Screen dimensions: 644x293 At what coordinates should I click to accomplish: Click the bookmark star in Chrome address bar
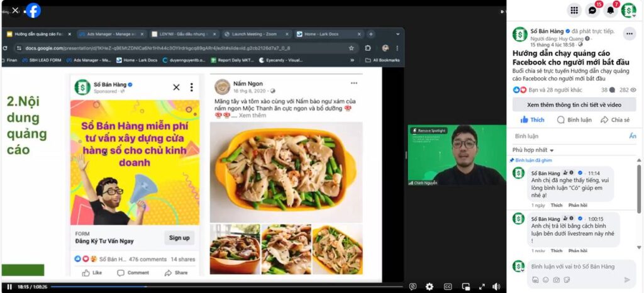[351, 48]
